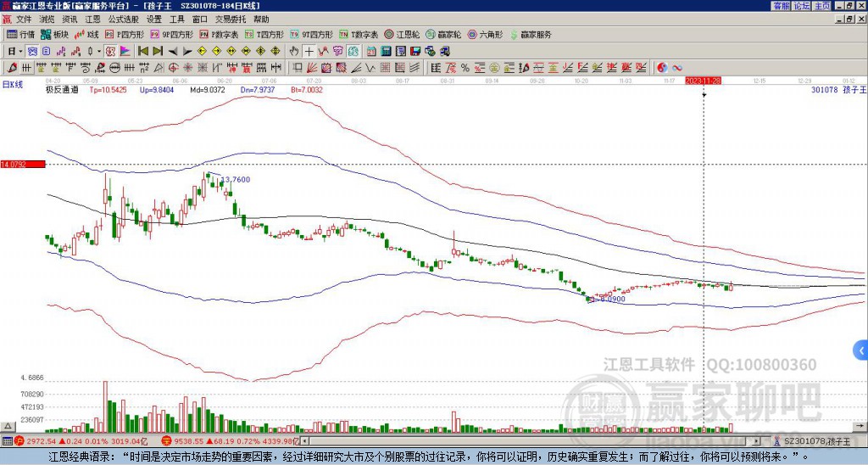Click the floppy disk save icon

point(415,51)
